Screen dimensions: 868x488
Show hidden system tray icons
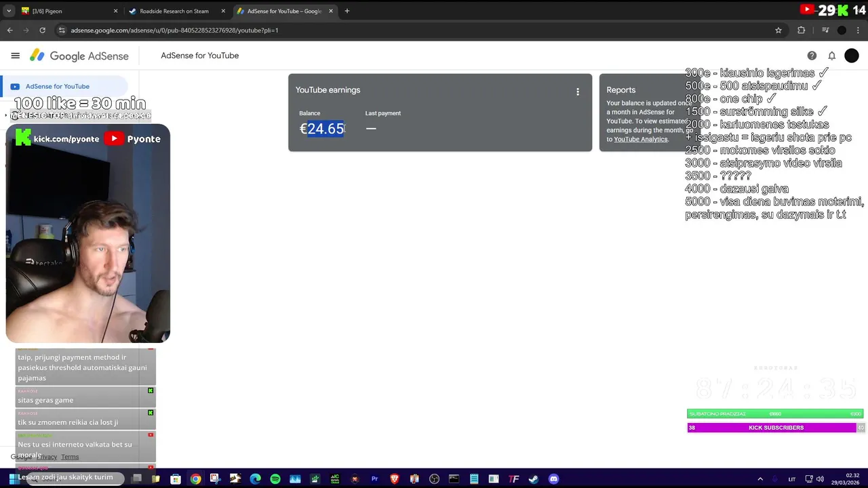[760, 479]
